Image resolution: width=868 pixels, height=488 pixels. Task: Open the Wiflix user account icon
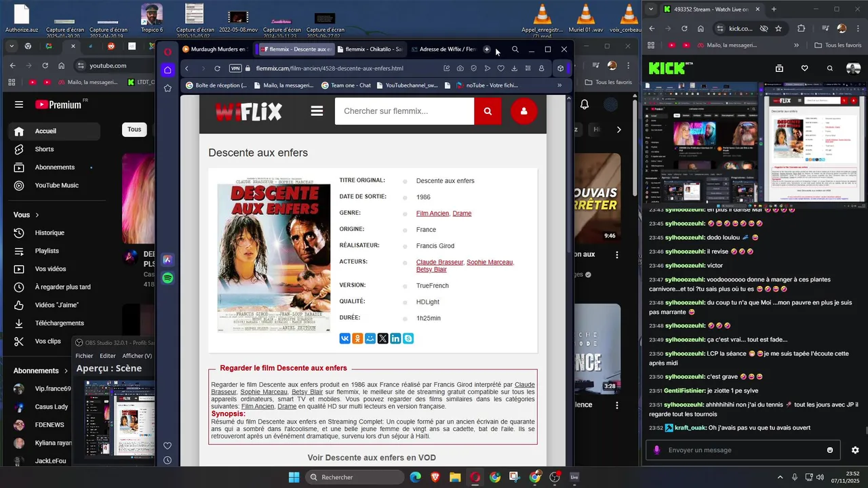tap(524, 111)
